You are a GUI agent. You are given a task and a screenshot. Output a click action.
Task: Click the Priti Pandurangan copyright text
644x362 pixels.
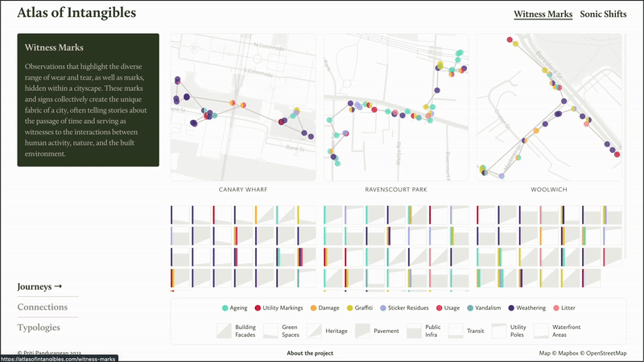click(x=49, y=353)
